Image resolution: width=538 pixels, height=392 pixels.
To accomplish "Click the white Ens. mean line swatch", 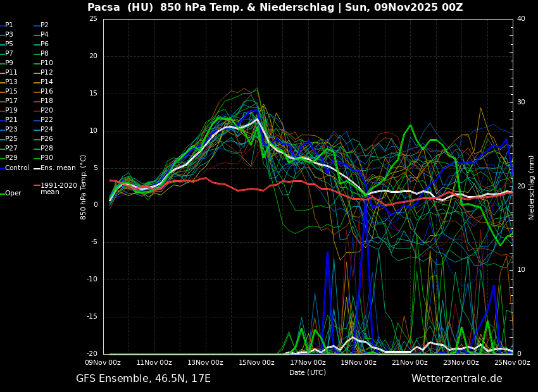I will click(37, 168).
